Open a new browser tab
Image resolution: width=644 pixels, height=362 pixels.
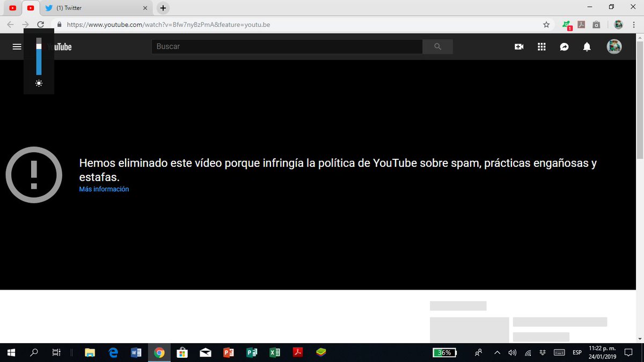[163, 8]
